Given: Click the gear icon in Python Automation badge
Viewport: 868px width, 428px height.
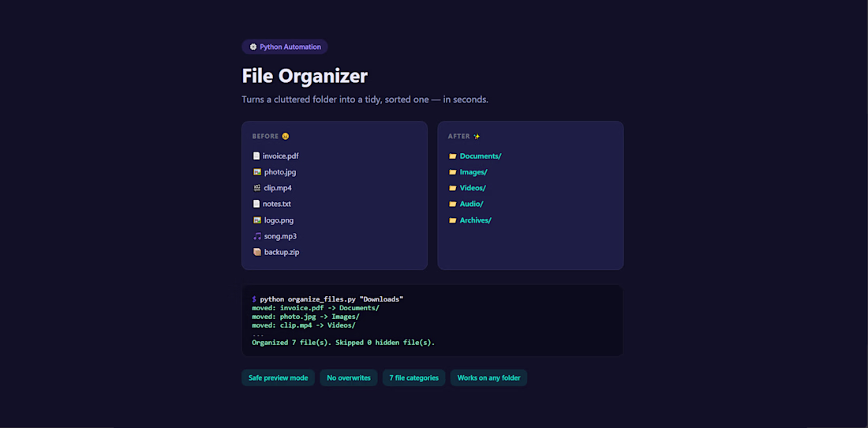Looking at the screenshot, I should coord(253,47).
